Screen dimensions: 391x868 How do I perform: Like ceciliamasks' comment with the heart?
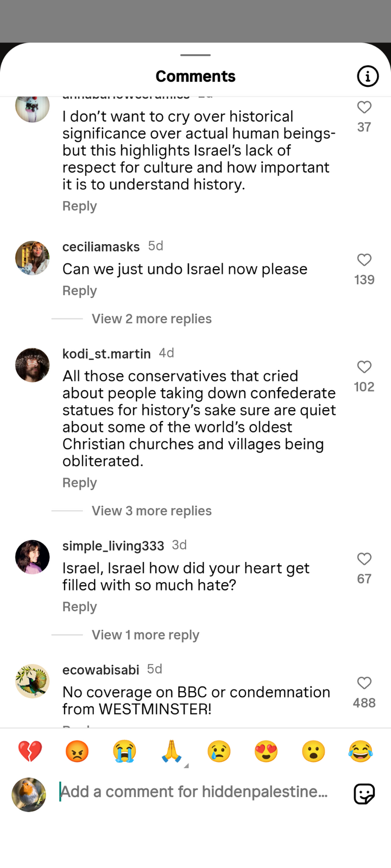point(364,260)
